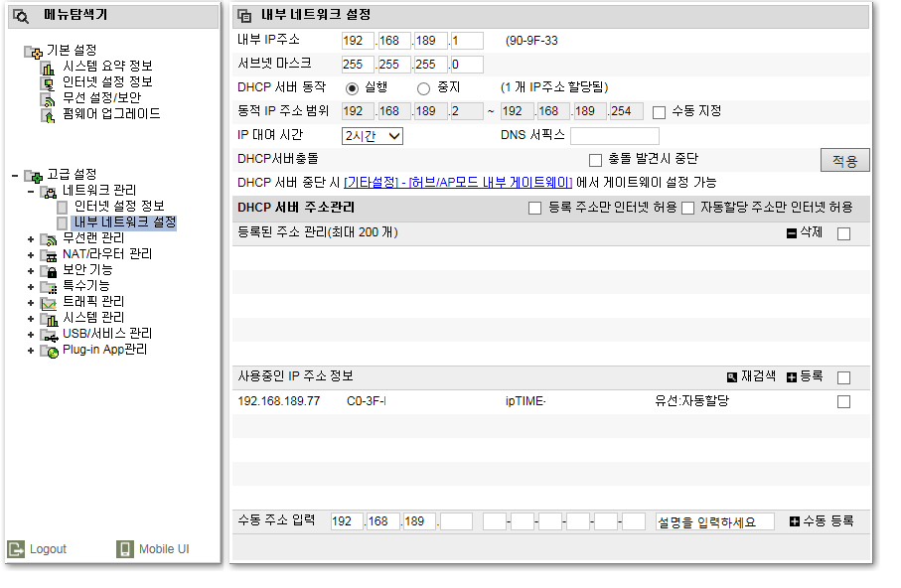Screen dimensions: 901x588
Task: Click the 네트워크 관리 folder icon
Action: 49,192
